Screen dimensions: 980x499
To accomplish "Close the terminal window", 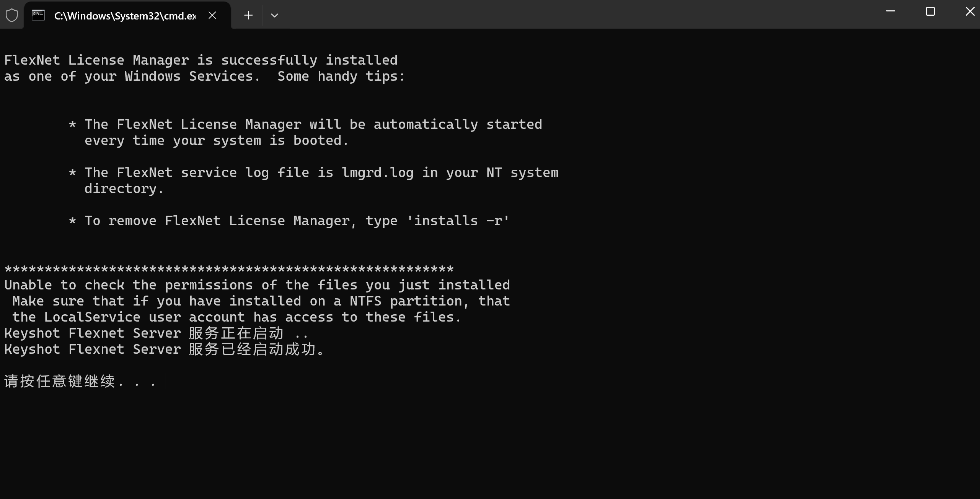I will pyautogui.click(x=970, y=11).
